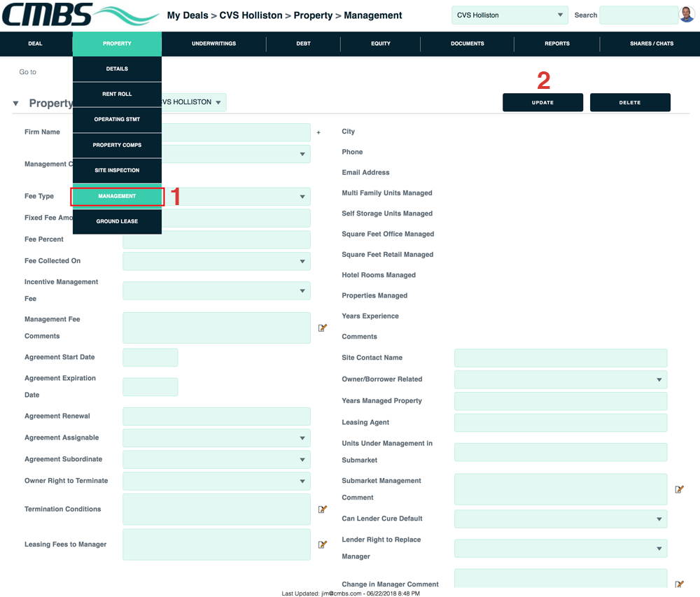This screenshot has height=597, width=700.
Task: Open the UNDERWRITINGS menu
Action: [213, 43]
